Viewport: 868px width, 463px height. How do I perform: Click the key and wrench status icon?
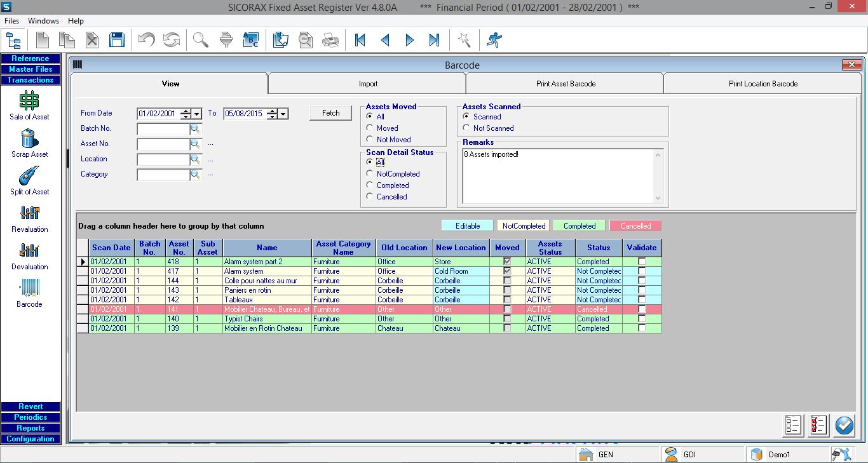[x=841, y=455]
